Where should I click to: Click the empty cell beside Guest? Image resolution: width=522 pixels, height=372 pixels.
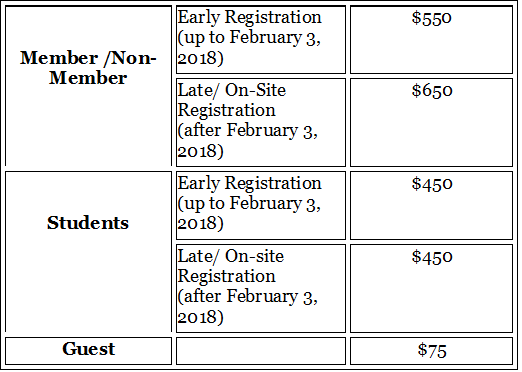tap(261, 351)
